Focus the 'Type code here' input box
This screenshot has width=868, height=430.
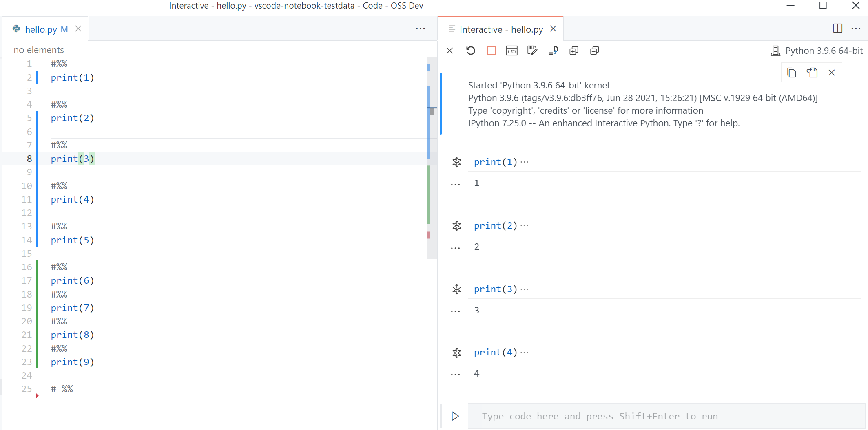[666, 416]
